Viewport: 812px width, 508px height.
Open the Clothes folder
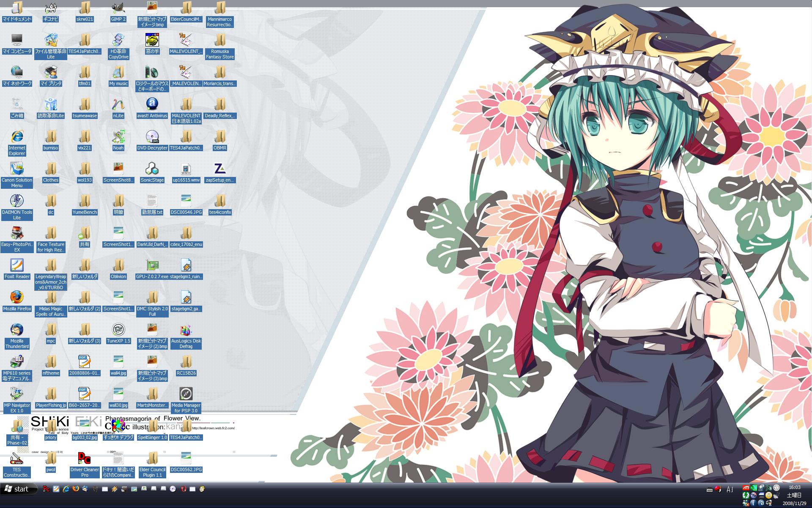[51, 172]
